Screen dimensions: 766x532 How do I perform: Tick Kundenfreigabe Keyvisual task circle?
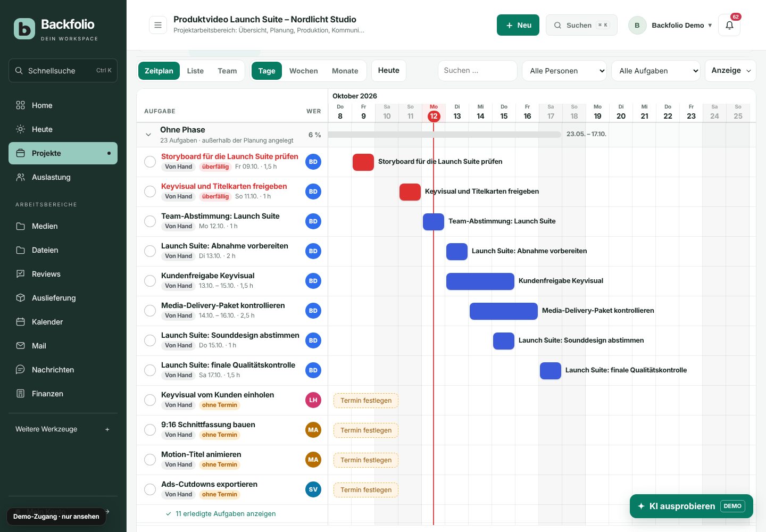pos(150,281)
